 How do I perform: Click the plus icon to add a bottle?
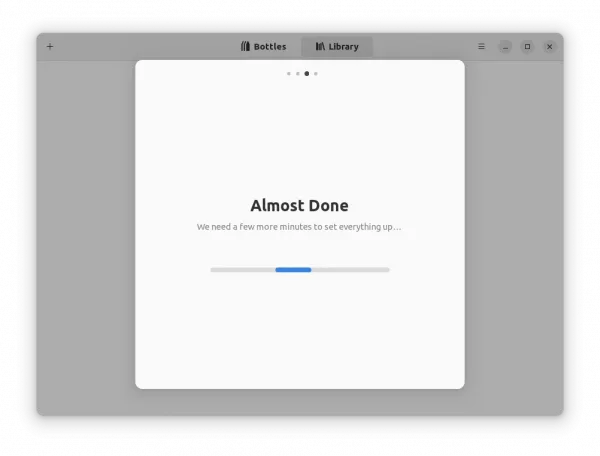[50, 46]
